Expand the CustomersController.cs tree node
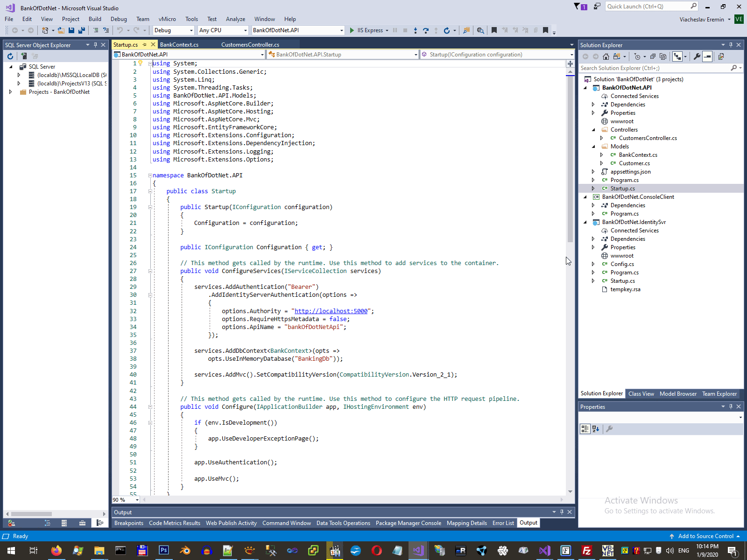Viewport: 747px width, 560px height. [601, 138]
